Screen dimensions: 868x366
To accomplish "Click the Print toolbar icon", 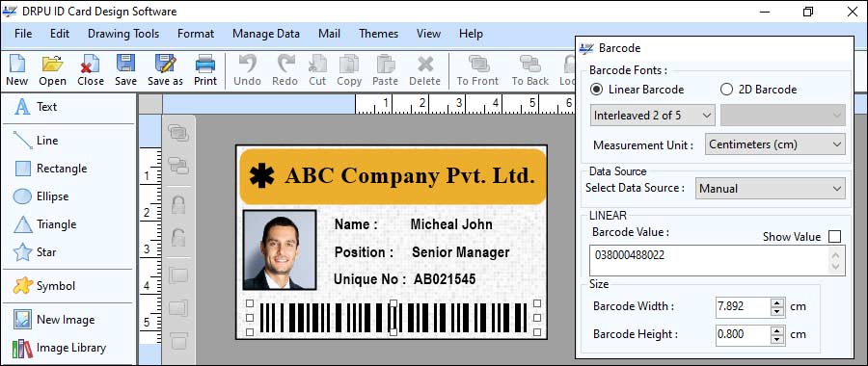I will (x=205, y=64).
